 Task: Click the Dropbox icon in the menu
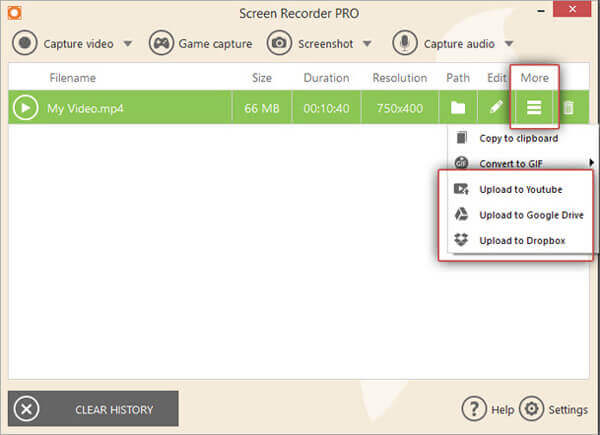click(461, 239)
